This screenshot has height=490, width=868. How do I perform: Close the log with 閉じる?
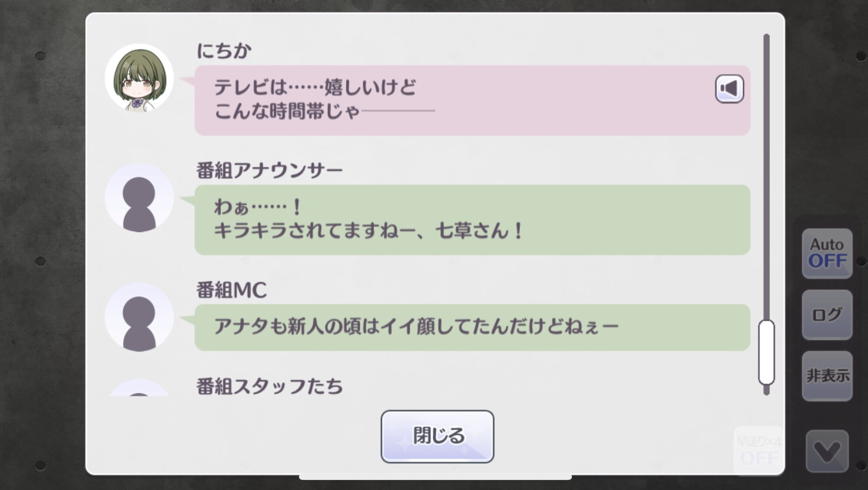tap(437, 436)
